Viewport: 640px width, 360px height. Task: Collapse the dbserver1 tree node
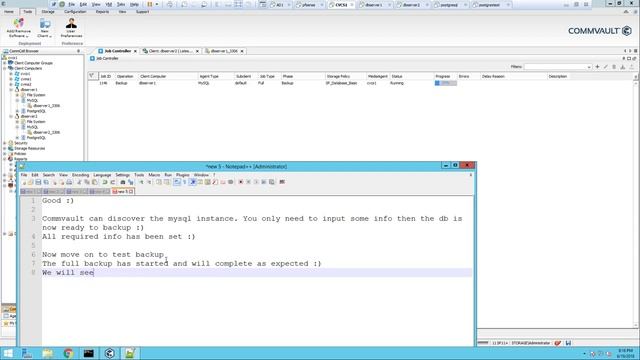11,90
